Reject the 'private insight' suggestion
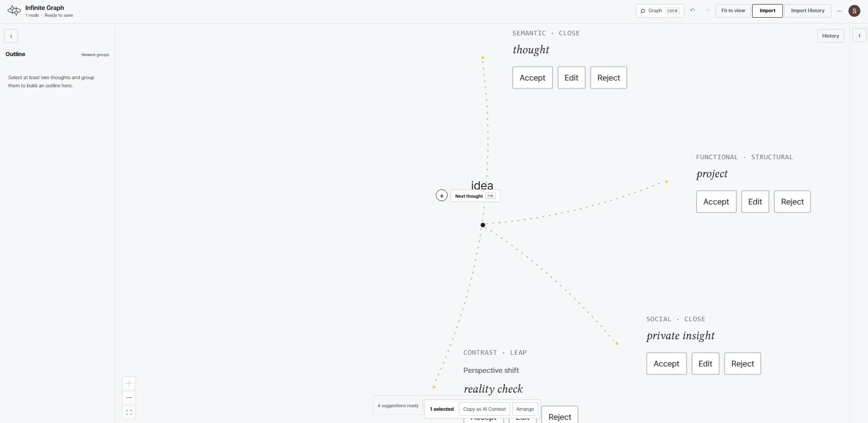 tap(743, 364)
